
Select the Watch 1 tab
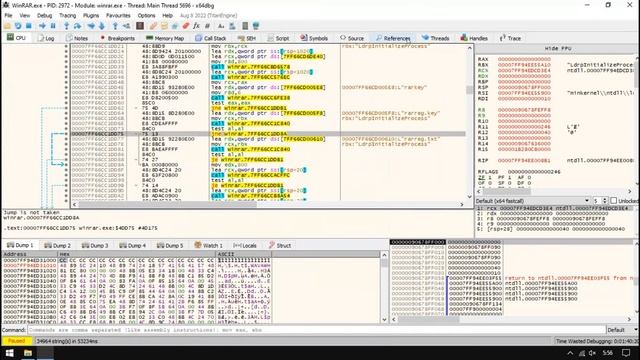[x=208, y=245]
